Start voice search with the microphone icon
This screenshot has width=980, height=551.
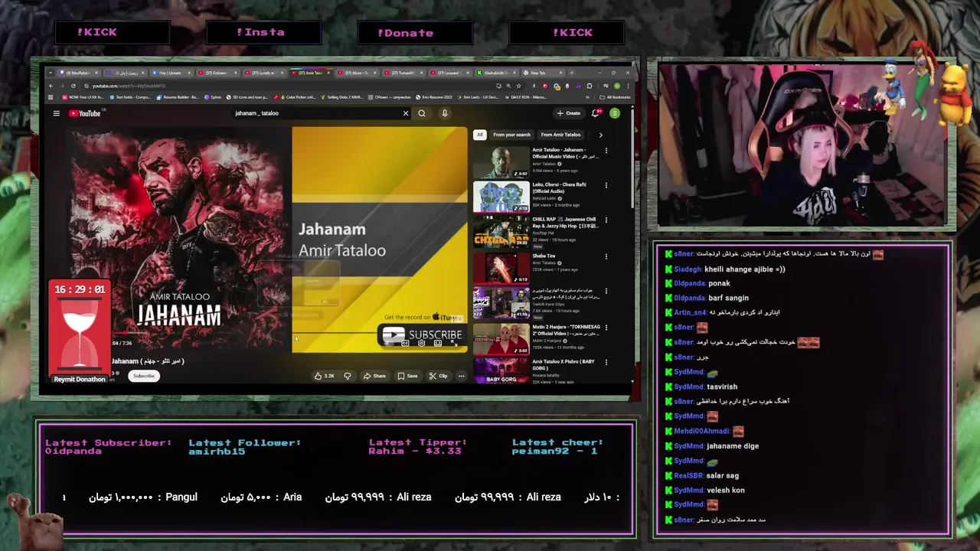[444, 113]
